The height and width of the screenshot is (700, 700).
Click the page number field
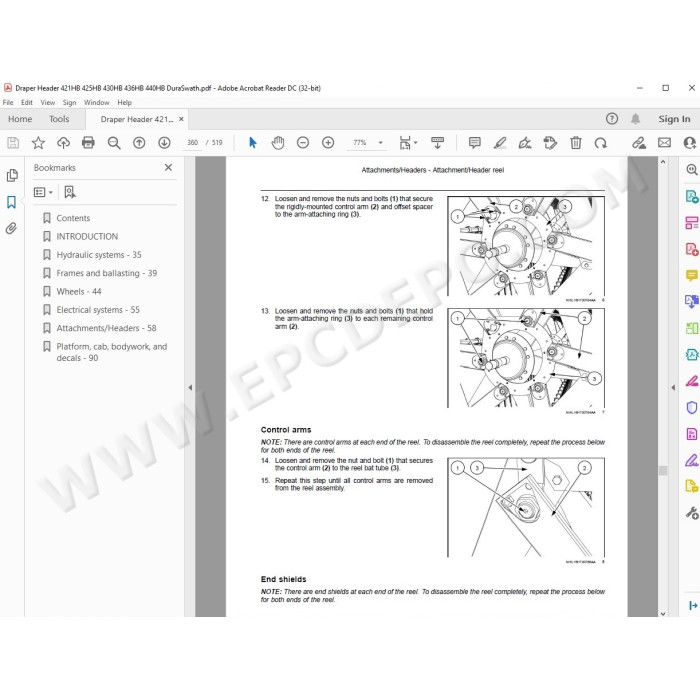pyautogui.click(x=192, y=143)
